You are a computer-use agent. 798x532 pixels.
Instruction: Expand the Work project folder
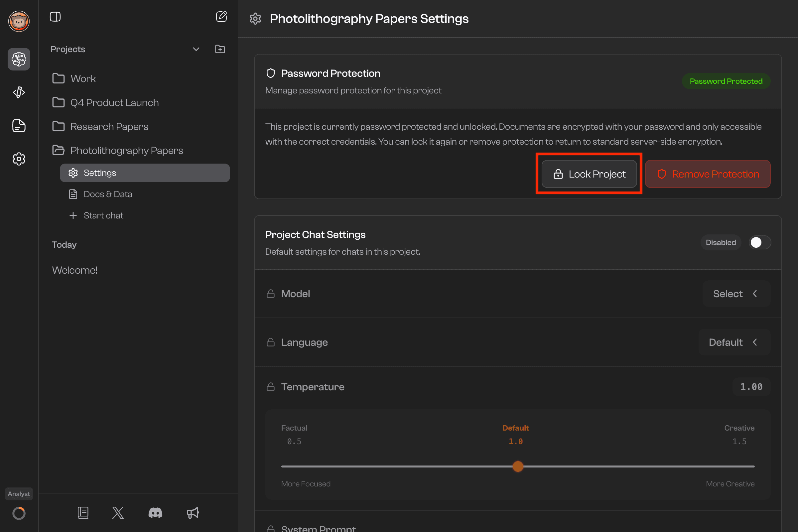[73, 78]
